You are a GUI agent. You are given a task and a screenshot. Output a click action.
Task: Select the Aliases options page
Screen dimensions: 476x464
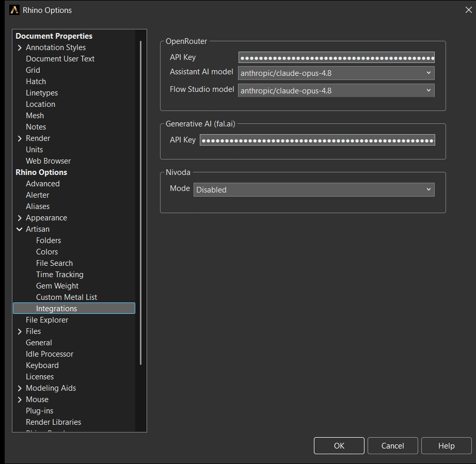38,206
